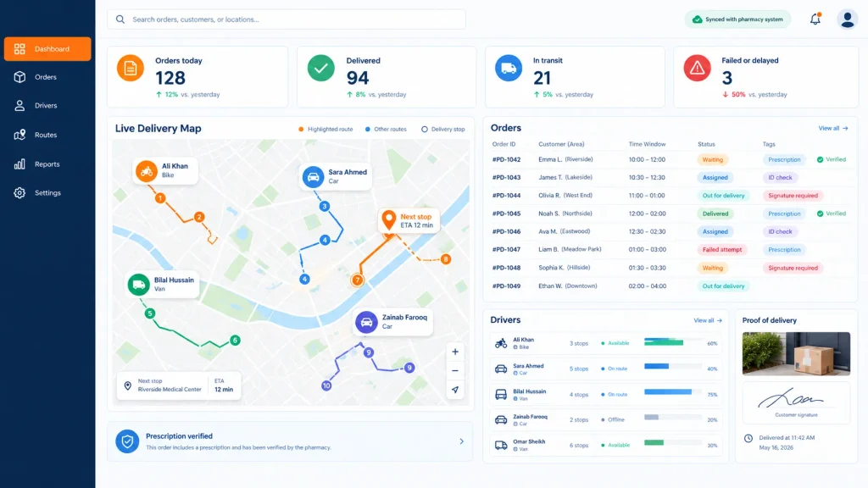Screen dimensions: 868x488
Task: Click Sara Ahmed's car icon in Drivers list
Action: tap(501, 369)
